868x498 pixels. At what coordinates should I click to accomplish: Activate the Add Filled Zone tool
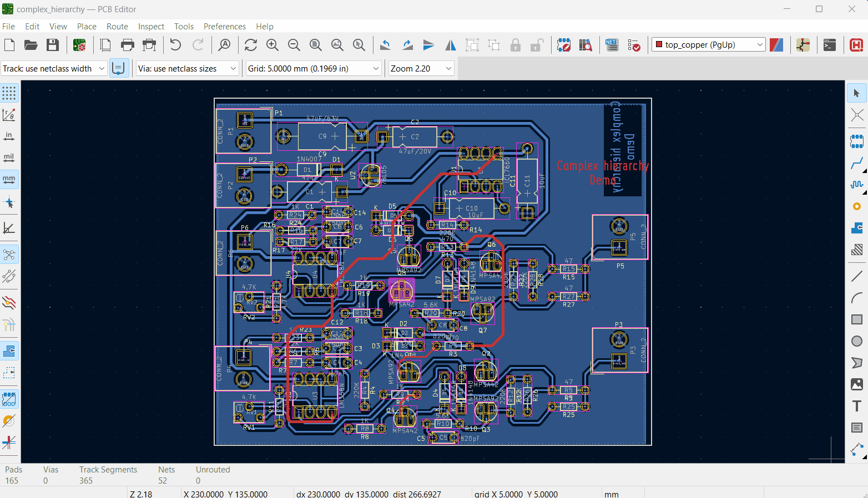857,228
